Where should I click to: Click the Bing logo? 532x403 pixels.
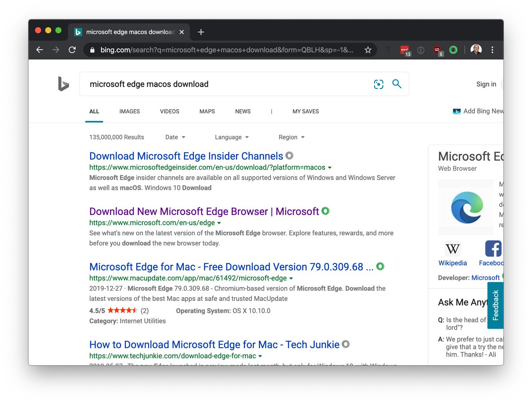coord(63,83)
